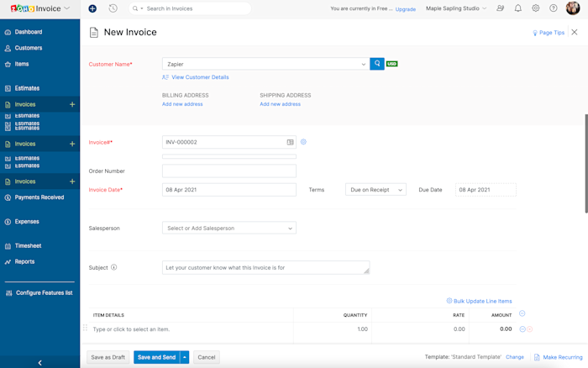Click the Upgrade link
The height and width of the screenshot is (368, 588).
pos(406,9)
